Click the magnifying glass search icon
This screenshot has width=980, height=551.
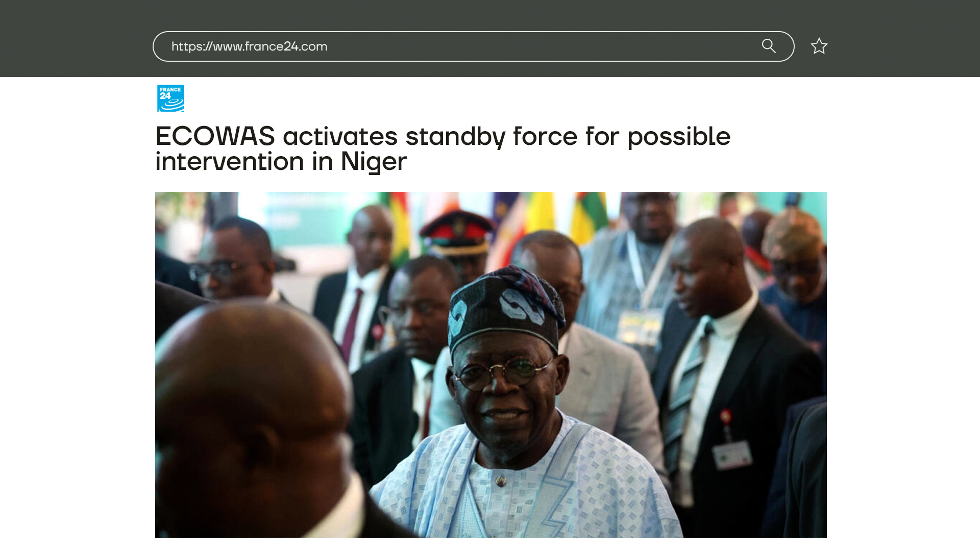(x=769, y=46)
